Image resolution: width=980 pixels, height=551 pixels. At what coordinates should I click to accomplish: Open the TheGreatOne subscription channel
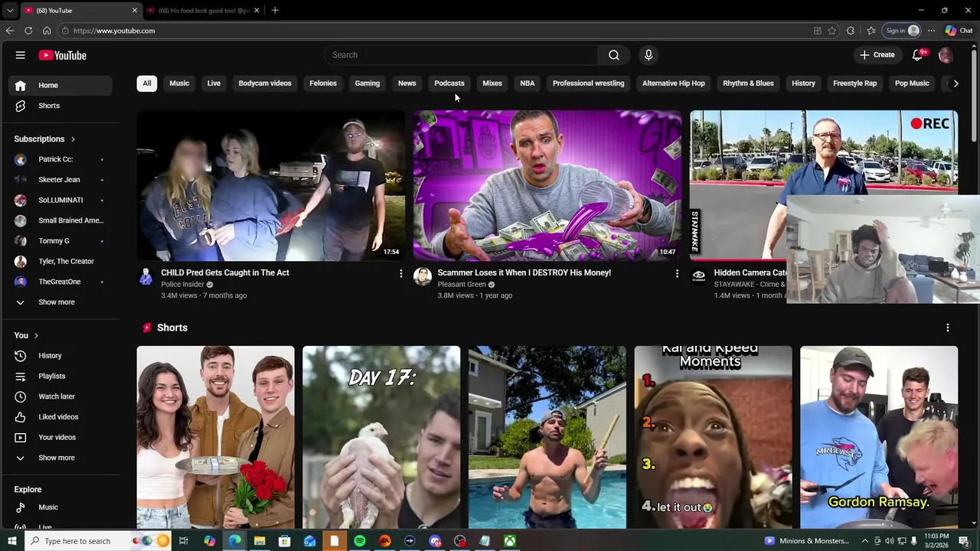point(60,282)
